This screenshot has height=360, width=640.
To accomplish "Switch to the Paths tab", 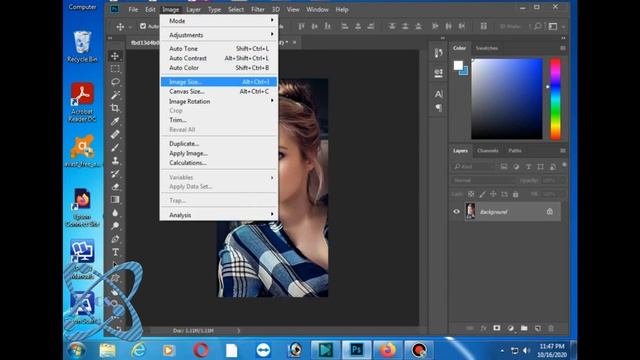I will pyautogui.click(x=515, y=151).
